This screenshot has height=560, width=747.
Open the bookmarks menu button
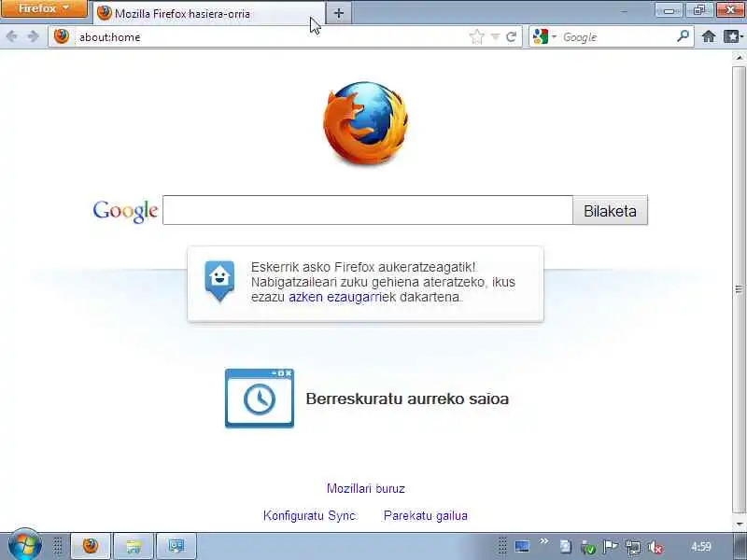tap(734, 36)
